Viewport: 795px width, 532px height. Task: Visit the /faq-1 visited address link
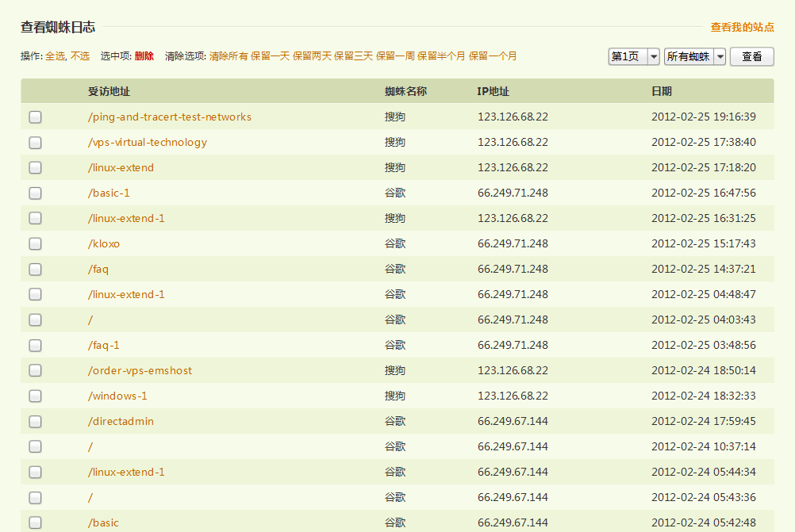point(104,346)
